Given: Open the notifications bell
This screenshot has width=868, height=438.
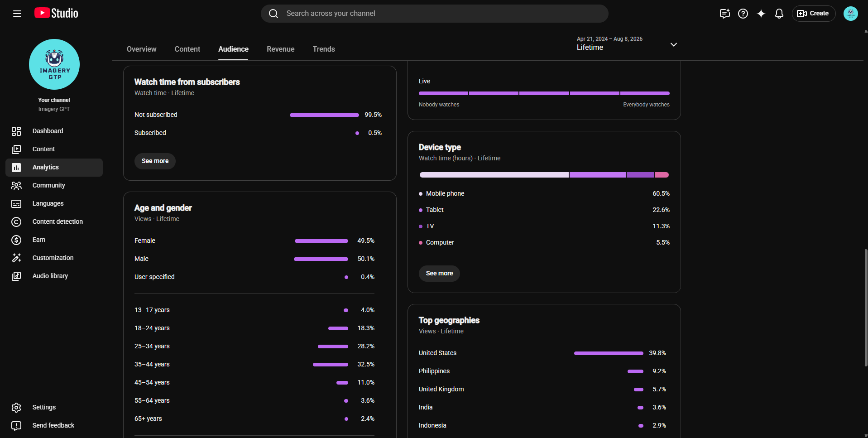Looking at the screenshot, I should point(779,14).
